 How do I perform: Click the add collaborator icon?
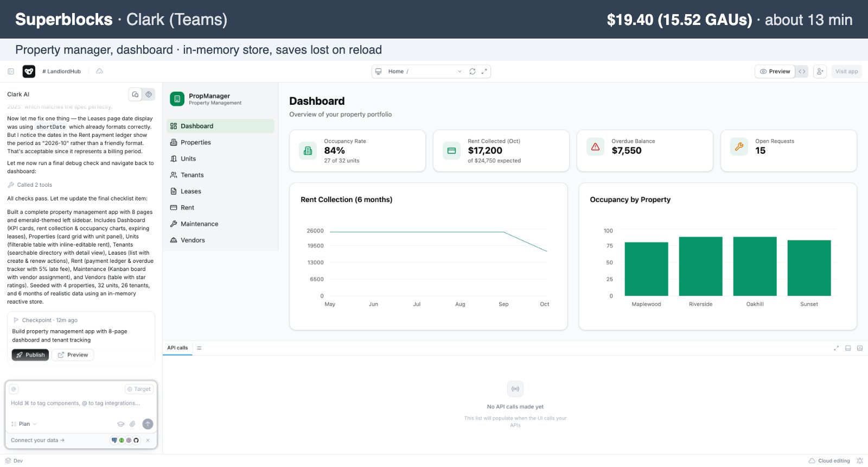(820, 71)
